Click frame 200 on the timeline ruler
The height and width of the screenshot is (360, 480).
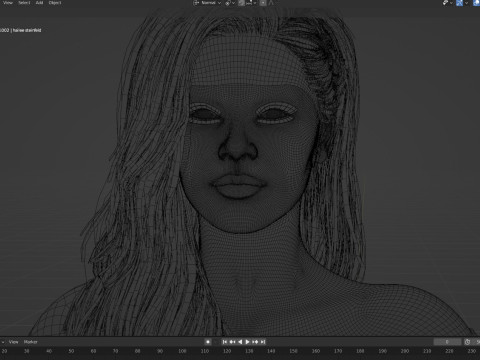[405, 351]
